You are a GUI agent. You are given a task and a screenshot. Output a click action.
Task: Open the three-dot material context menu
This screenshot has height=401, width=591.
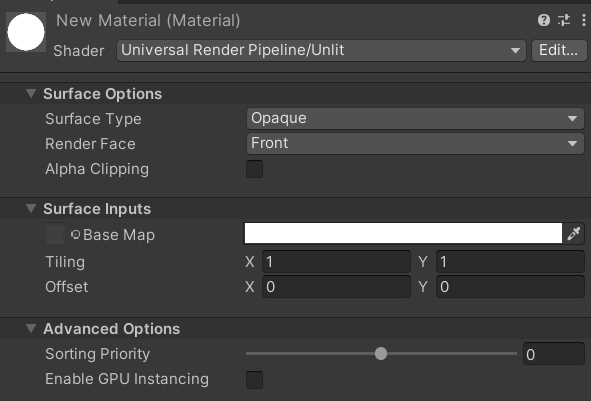pos(583,20)
